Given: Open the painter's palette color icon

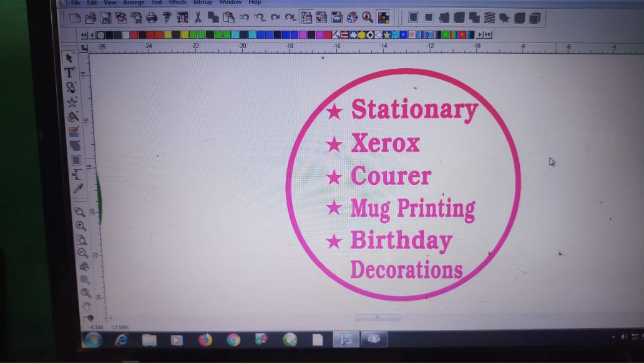Looking at the screenshot, I should pos(353,17).
